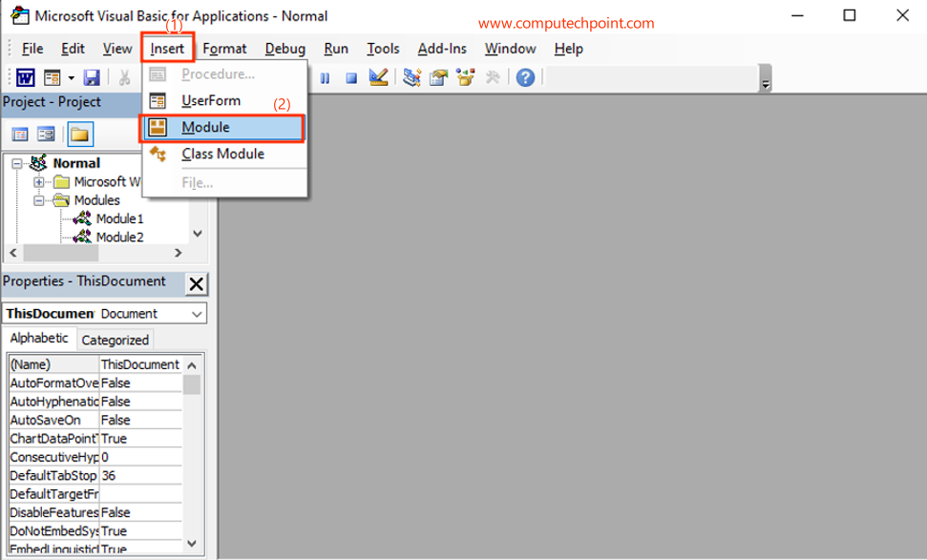This screenshot has height=560, width=927.
Task: Maximize the Visual Basic window
Action: coord(850,15)
